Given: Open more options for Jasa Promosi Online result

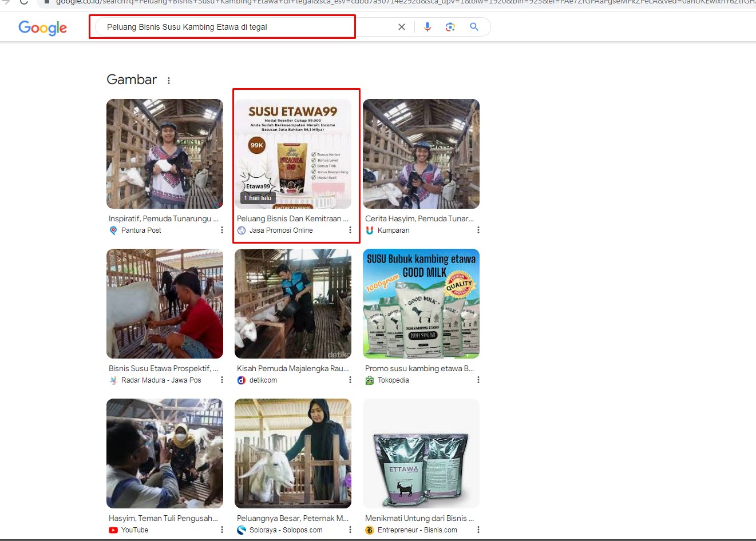Looking at the screenshot, I should [x=350, y=230].
